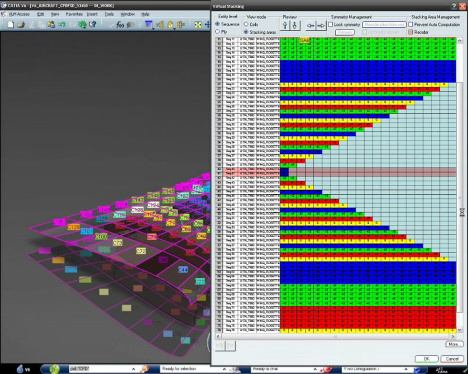This screenshot has width=468, height=374.
Task: Expand the disambiguation field dropdown arrow
Action: coord(406,369)
